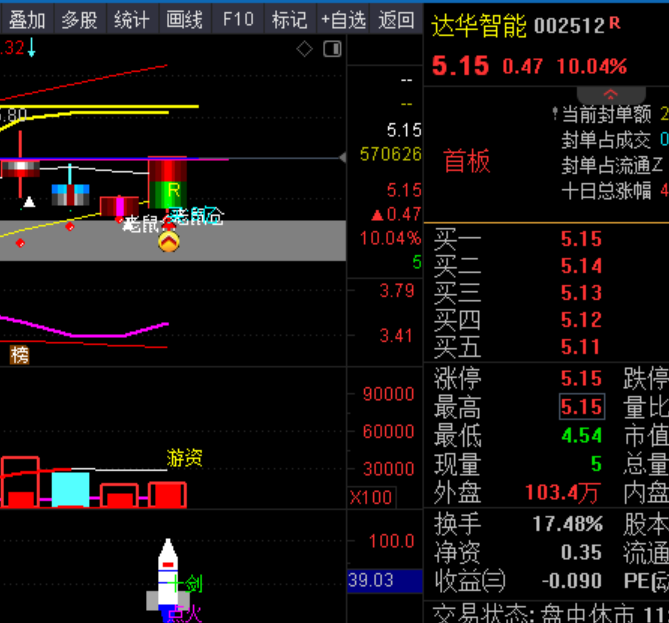Click the 10.04% change in the chart axis
The width and height of the screenshot is (669, 623).
coord(390,238)
